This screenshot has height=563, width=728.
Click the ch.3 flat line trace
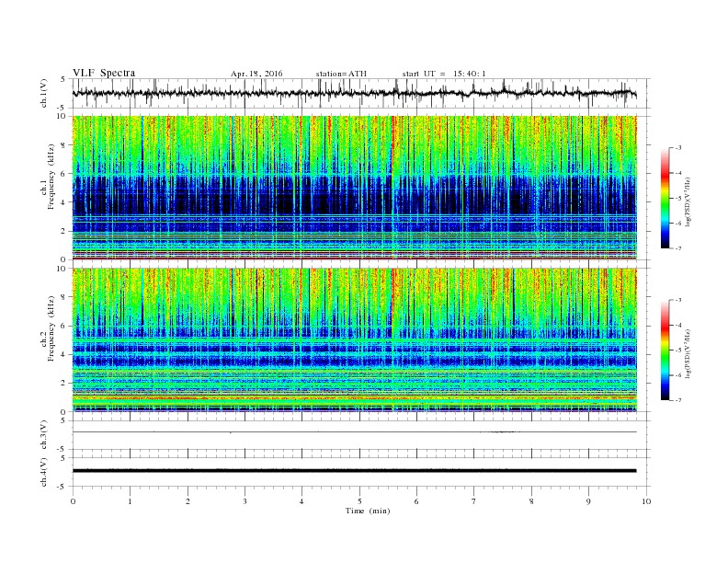click(x=355, y=432)
